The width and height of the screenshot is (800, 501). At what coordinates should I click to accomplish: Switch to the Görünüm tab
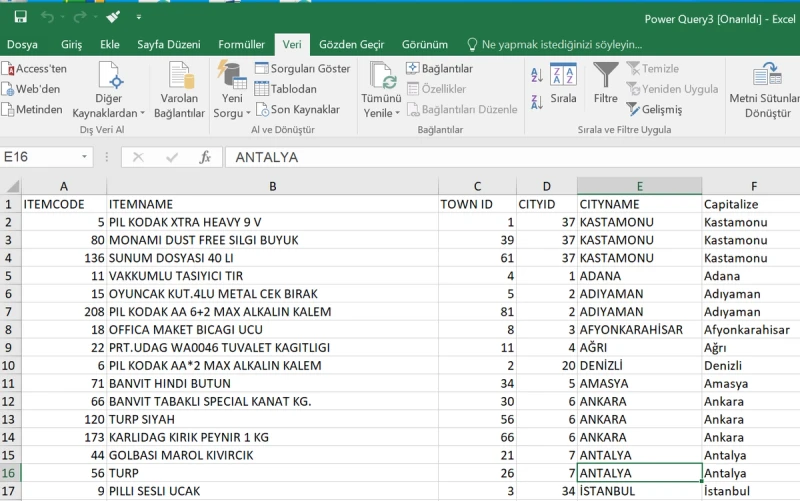[424, 44]
